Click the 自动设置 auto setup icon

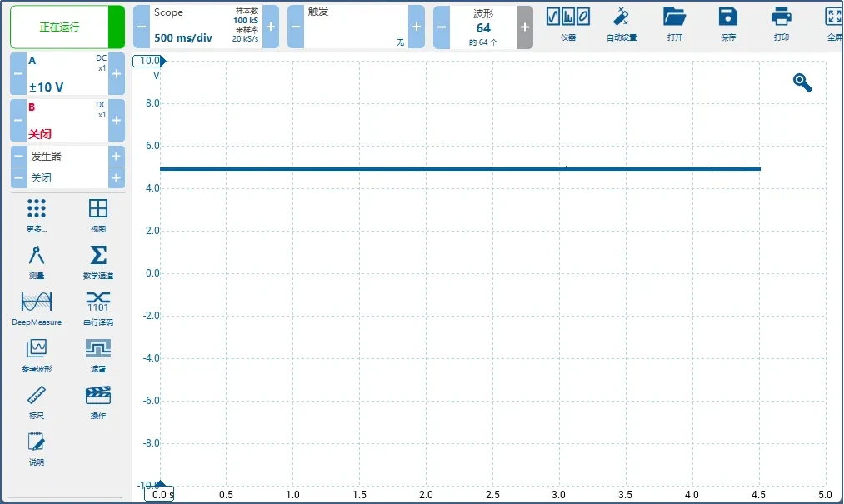tap(621, 24)
